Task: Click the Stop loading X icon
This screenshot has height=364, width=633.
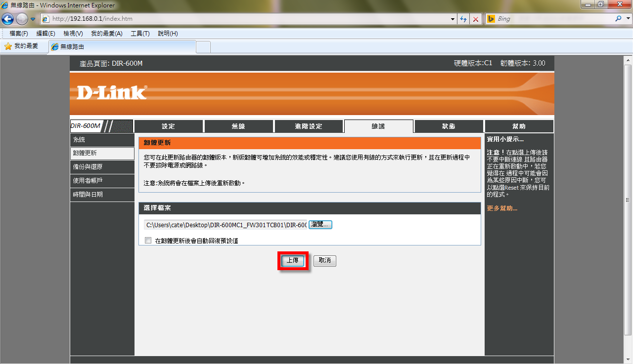Action: 476,19
